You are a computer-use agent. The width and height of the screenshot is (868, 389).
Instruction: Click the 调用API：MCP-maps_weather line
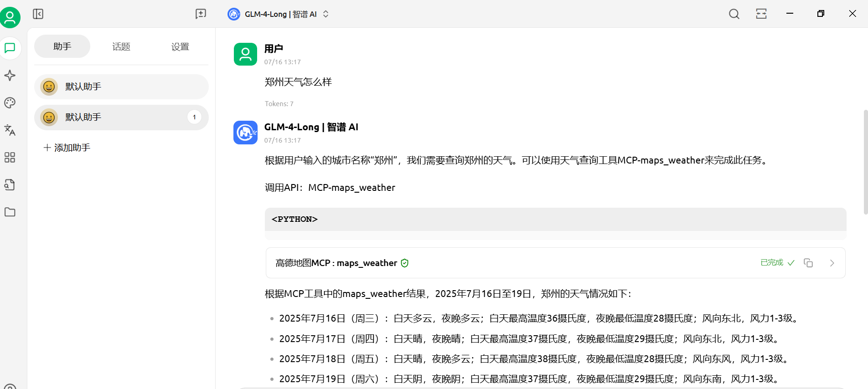click(330, 188)
